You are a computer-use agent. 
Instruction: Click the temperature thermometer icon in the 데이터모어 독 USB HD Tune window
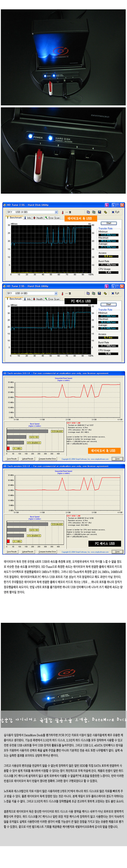[62, 212]
